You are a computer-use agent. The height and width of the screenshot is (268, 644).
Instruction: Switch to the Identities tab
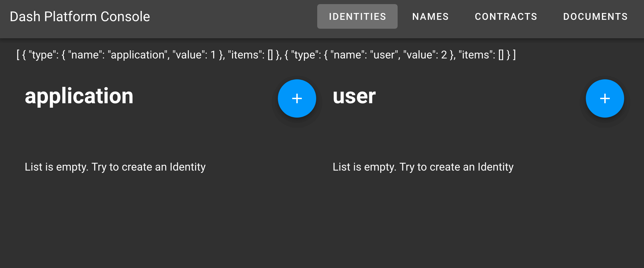[357, 16]
